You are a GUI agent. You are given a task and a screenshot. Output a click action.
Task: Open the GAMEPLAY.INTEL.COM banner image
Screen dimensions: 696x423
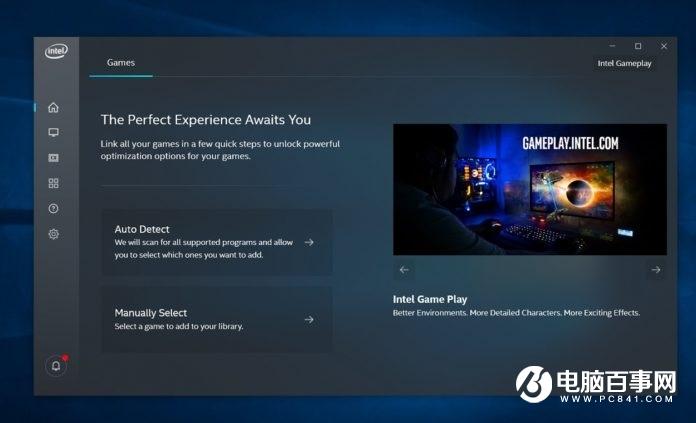click(530, 190)
